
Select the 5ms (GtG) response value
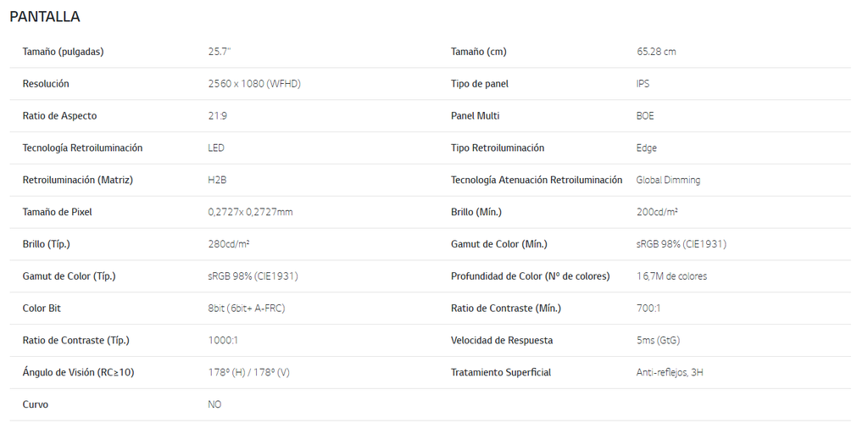point(658,341)
